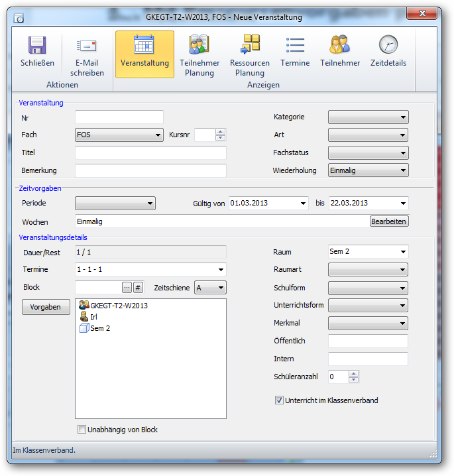This screenshot has height=476, width=454.
Task: Enable Unabhängig von Block checkbox
Action: pyautogui.click(x=82, y=430)
